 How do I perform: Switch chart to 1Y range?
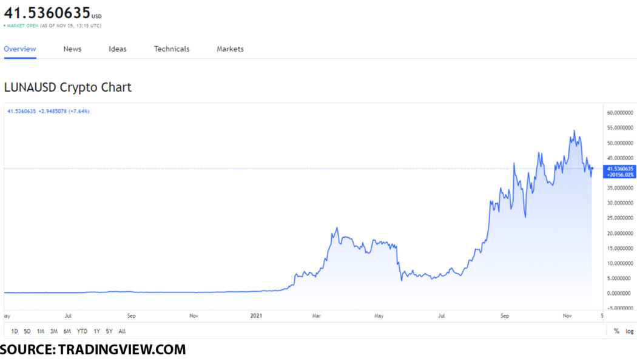point(96,331)
